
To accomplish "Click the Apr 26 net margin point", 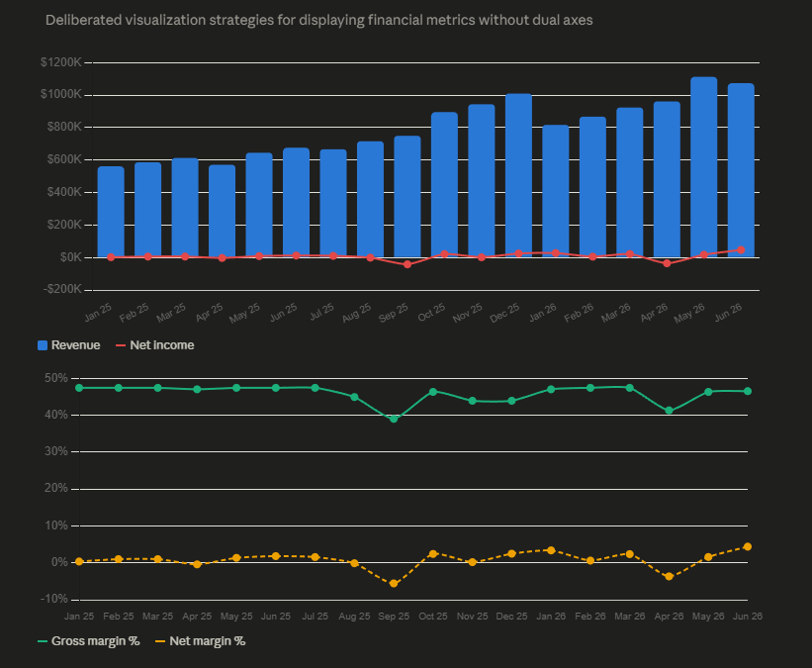I will (669, 576).
